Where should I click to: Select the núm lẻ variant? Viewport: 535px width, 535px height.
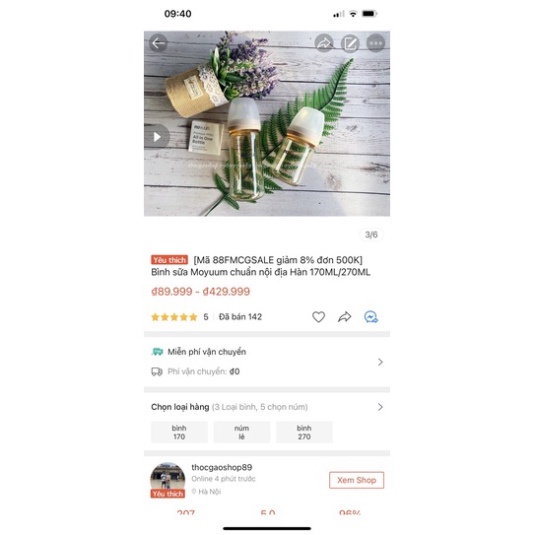click(242, 432)
